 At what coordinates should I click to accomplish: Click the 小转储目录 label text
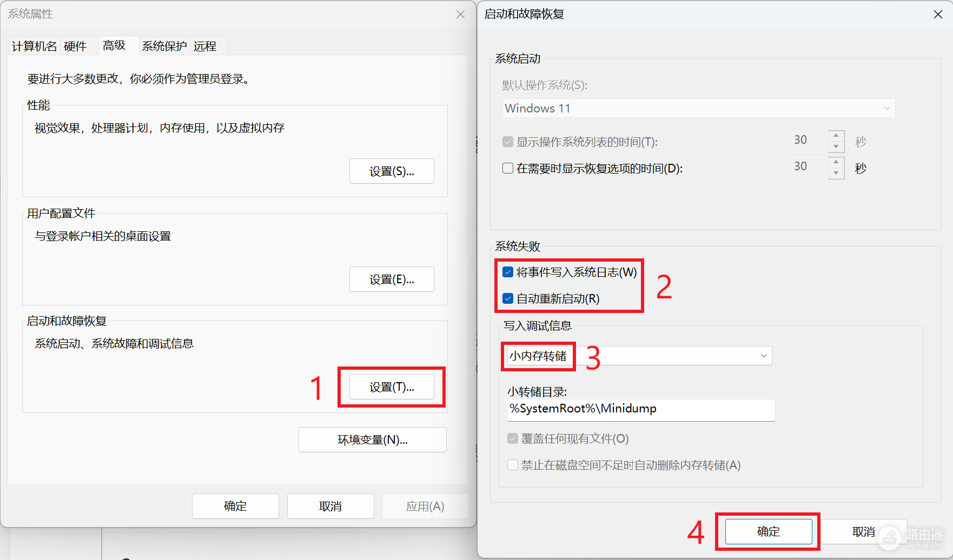tap(537, 391)
